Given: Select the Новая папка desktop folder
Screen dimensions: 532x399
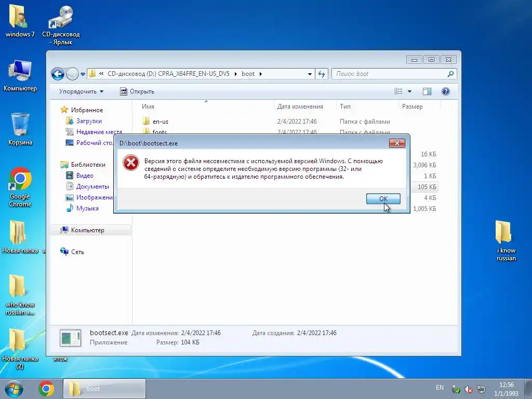Looking at the screenshot, I should (x=20, y=237).
